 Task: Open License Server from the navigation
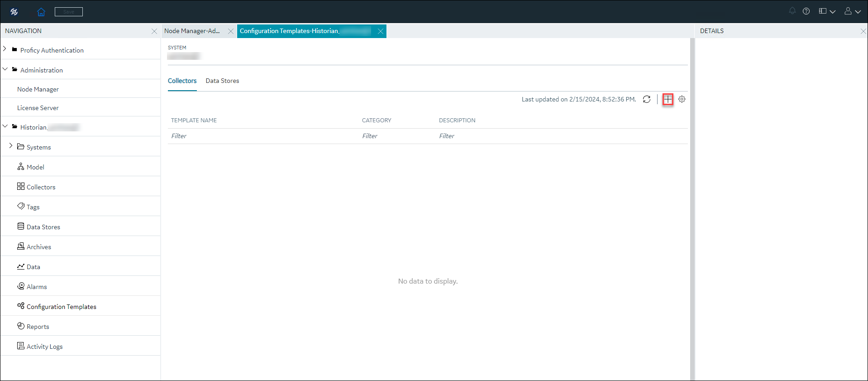click(x=38, y=108)
